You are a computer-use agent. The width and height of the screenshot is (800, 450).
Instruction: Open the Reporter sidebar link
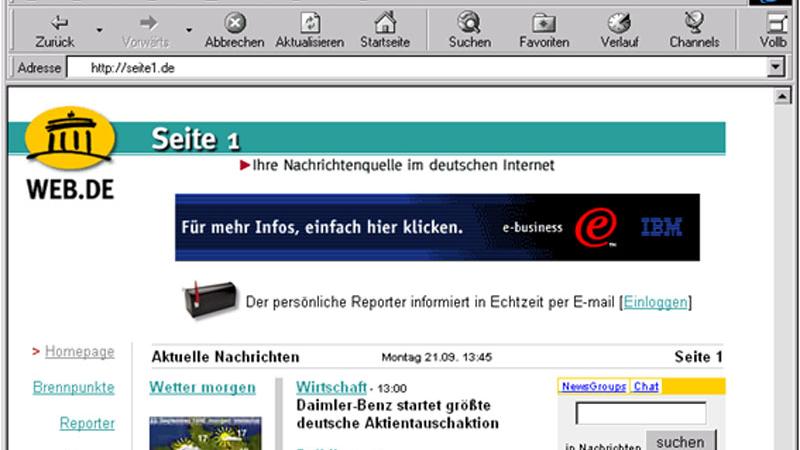[x=87, y=423]
